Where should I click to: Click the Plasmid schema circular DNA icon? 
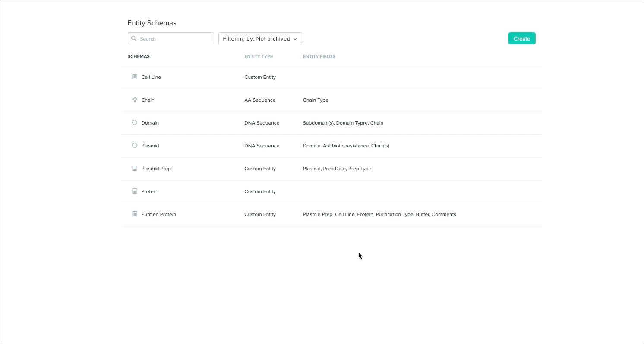(x=135, y=145)
